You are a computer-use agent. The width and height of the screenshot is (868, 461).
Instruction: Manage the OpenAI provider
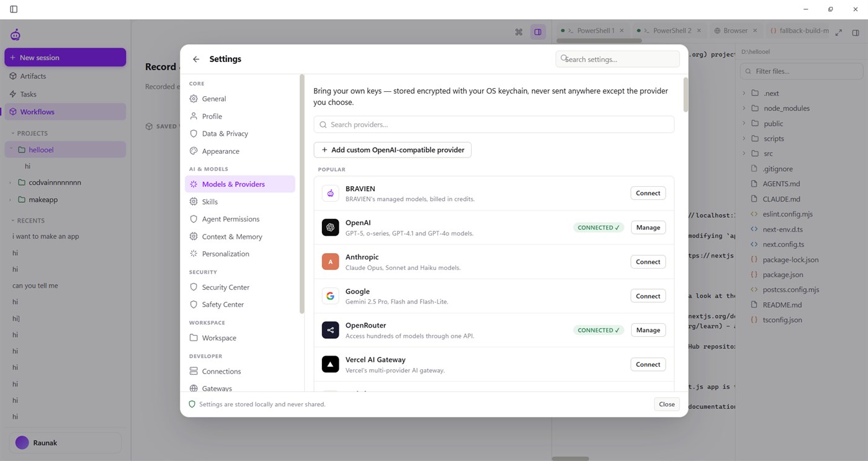tap(648, 228)
